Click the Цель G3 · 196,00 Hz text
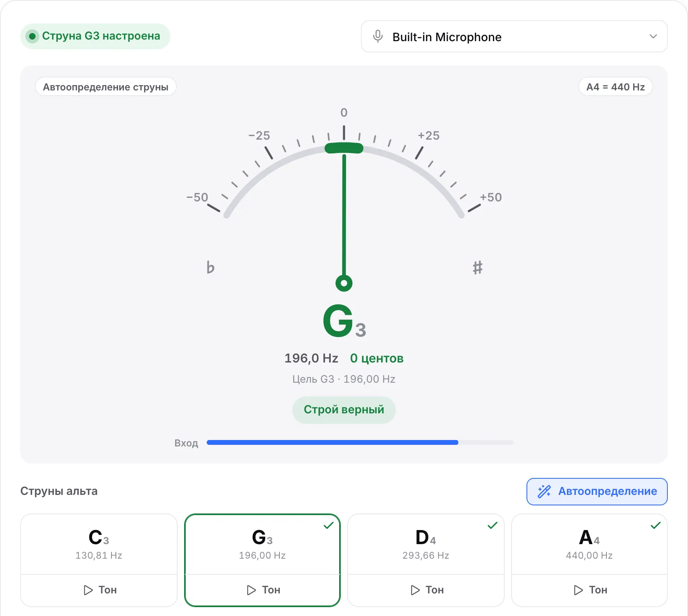688x616 pixels. [344, 379]
